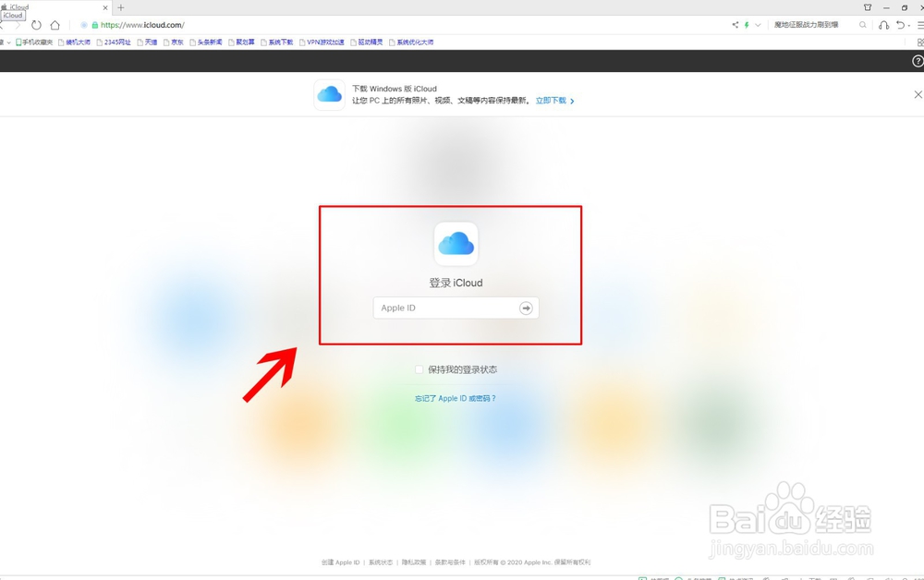Open the 手机收藏夹 bookmark
Viewport: 924px width, 580px height.
coord(34,42)
